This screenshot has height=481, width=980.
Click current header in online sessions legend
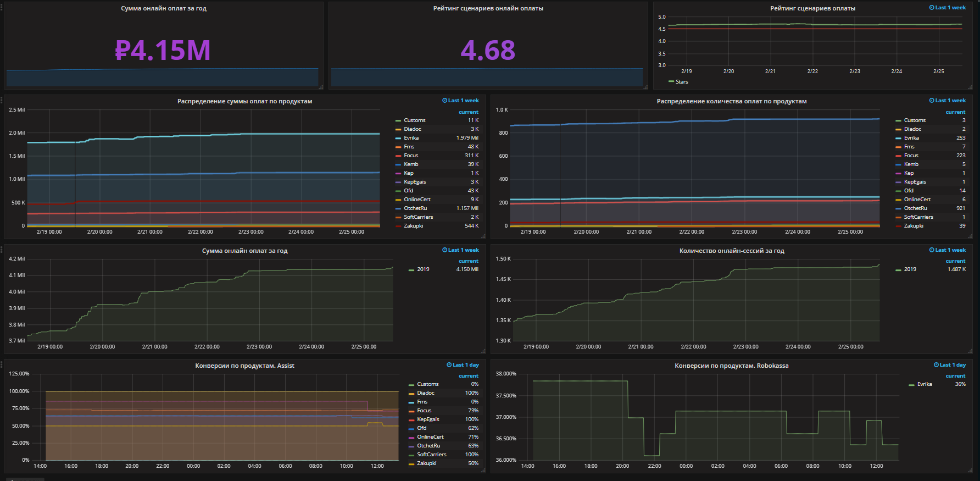coord(955,261)
